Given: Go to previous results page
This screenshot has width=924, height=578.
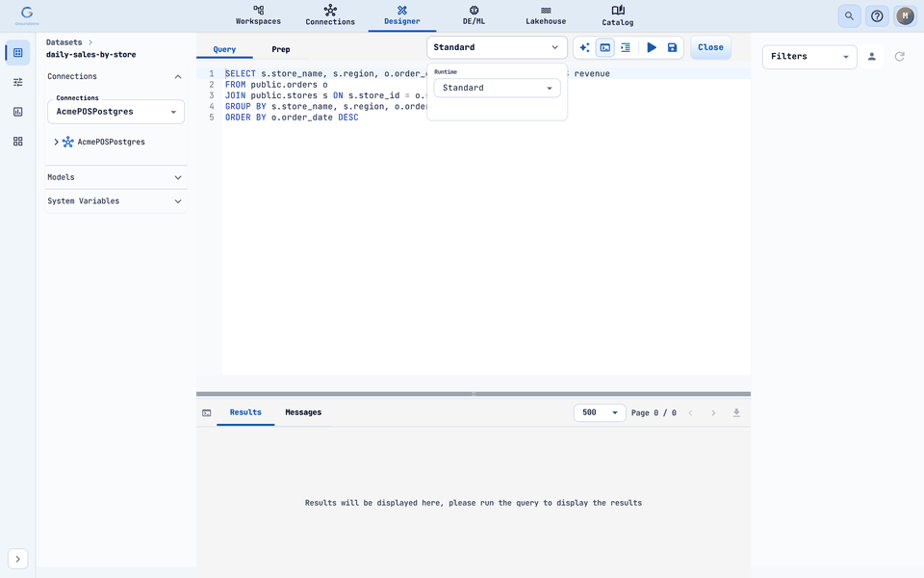Looking at the screenshot, I should [x=691, y=413].
